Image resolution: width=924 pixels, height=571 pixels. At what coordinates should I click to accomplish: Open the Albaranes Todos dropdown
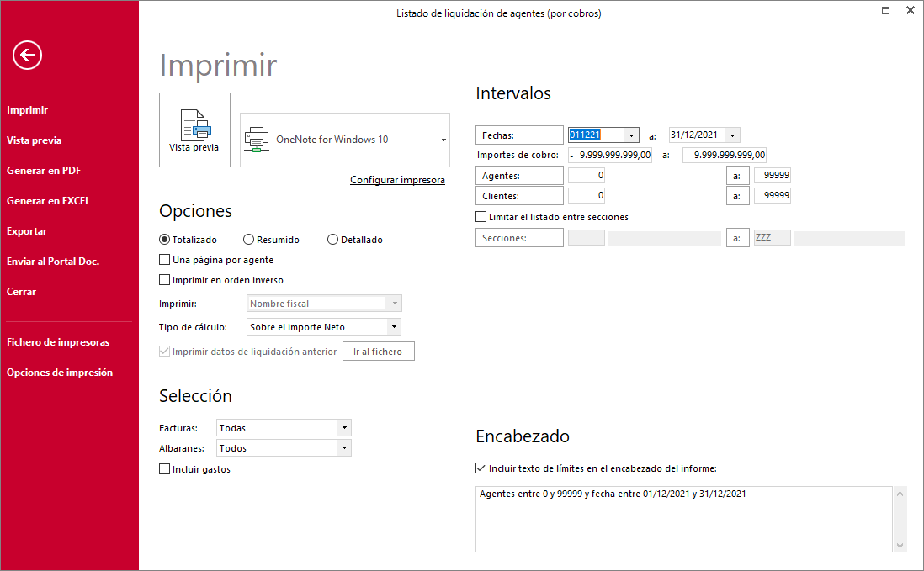click(x=345, y=448)
